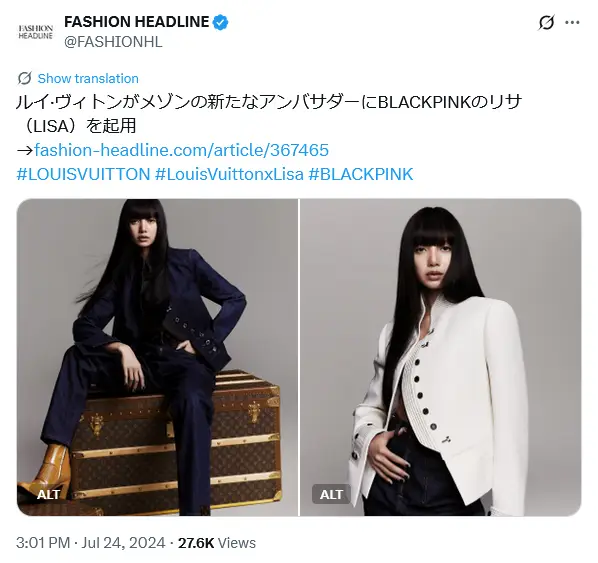This screenshot has width=598, height=563.
Task: Click the 3:01 PM Jul 24, 2024 timestamp
Action: pos(91,543)
